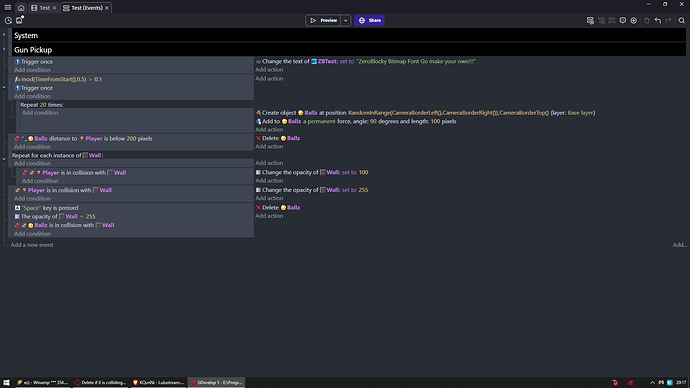The height and width of the screenshot is (388, 690).
Task: Open the Preview options dropdown arrow
Action: coord(345,20)
